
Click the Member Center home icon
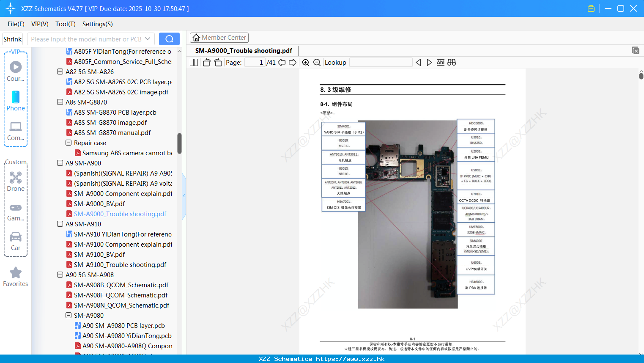(196, 38)
